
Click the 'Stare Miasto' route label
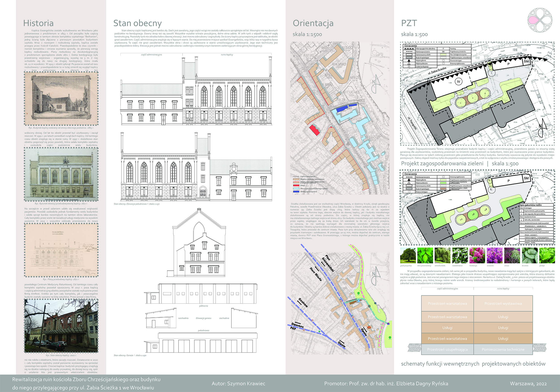tap(316, 274)
